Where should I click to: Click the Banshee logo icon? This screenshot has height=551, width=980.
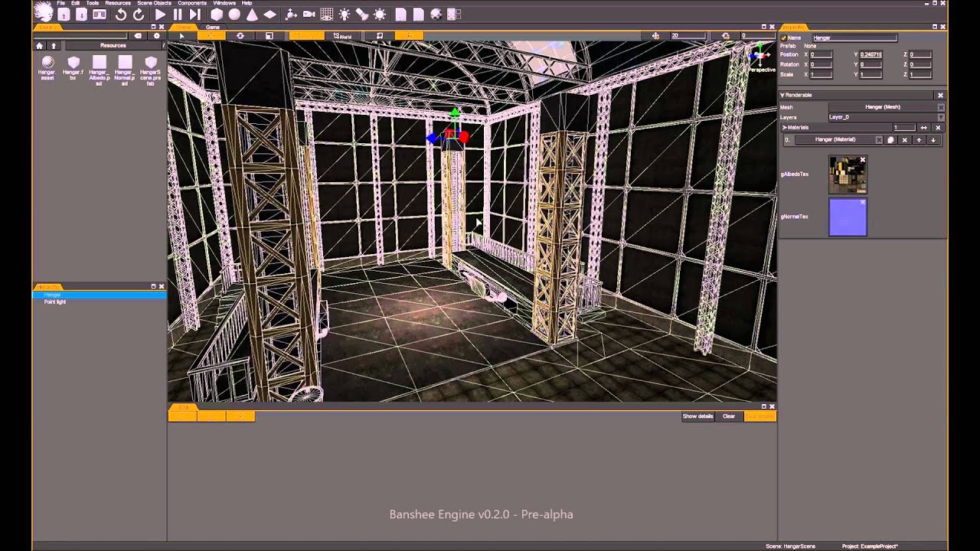(44, 11)
